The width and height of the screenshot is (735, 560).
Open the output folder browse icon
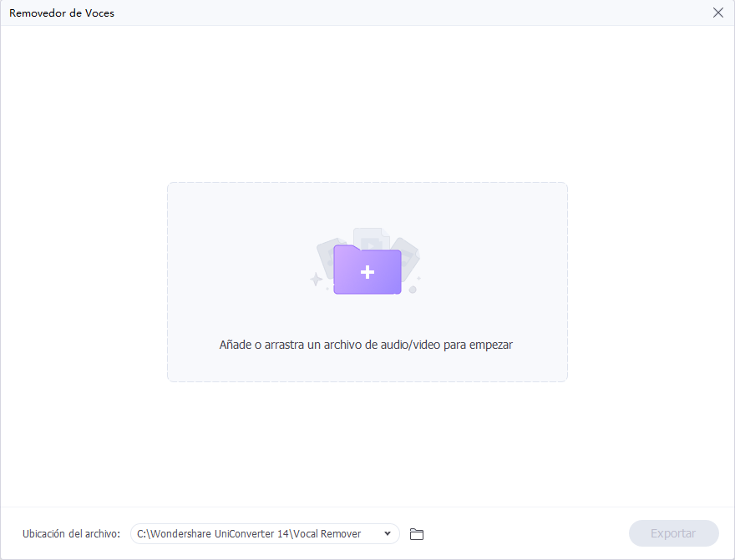[x=417, y=534]
